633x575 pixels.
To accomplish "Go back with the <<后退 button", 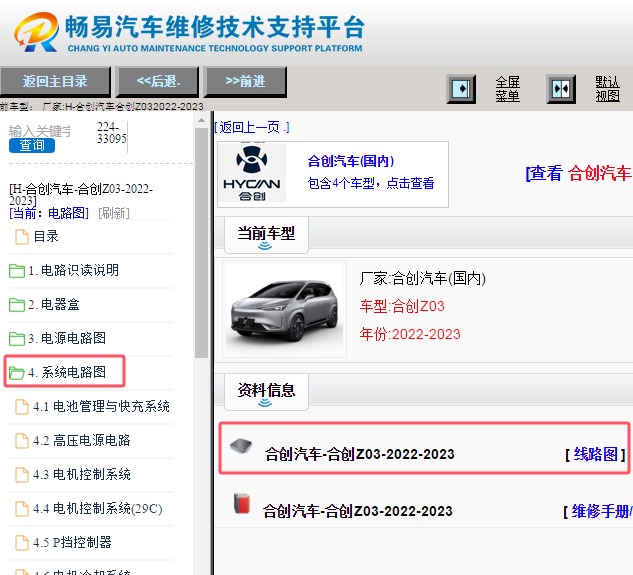I will (x=158, y=82).
